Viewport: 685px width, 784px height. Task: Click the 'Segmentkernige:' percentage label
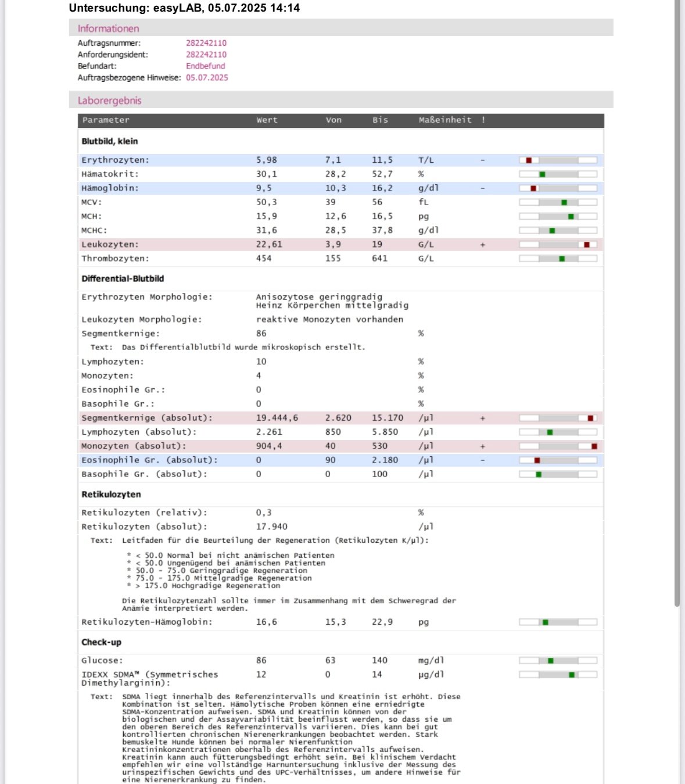(121, 334)
